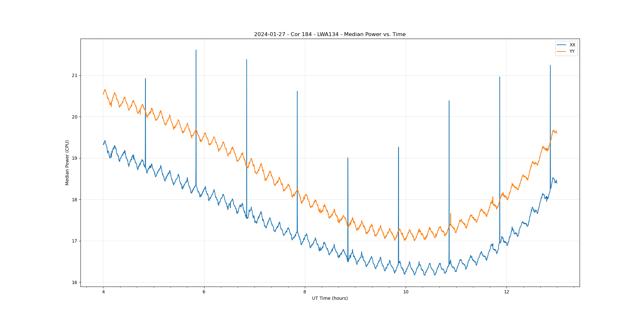The width and height of the screenshot is (644, 322).
Task: Click the 'UT Time (hours)' x-axis label
Action: point(330,298)
